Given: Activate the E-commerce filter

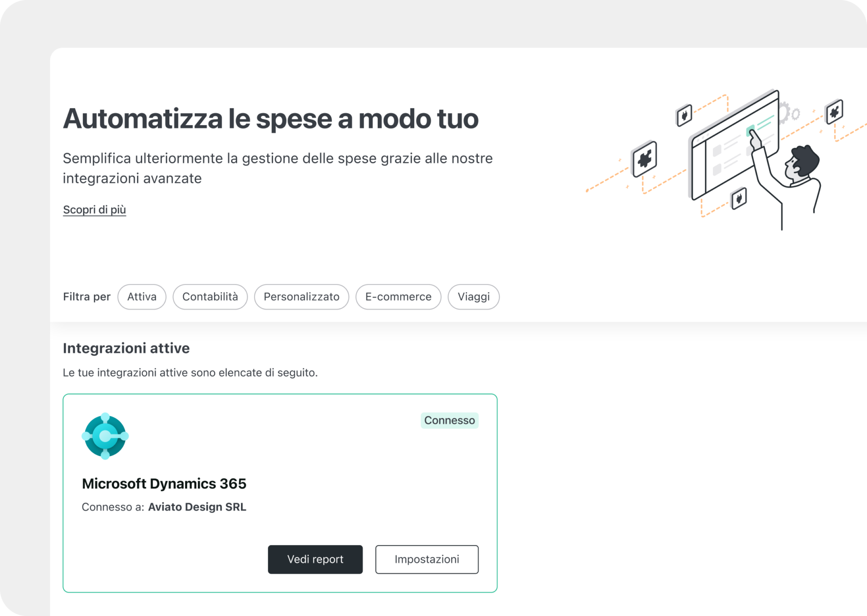Looking at the screenshot, I should 398,296.
